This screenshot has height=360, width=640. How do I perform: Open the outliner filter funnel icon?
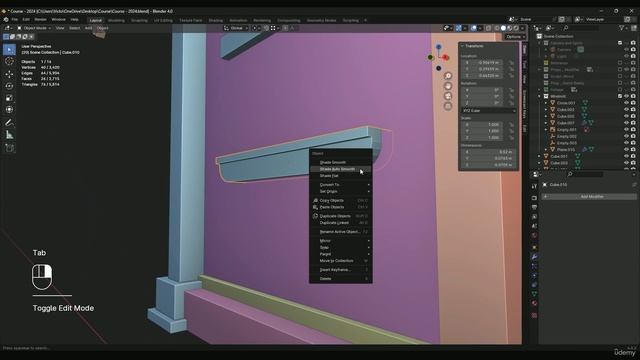(x=622, y=28)
